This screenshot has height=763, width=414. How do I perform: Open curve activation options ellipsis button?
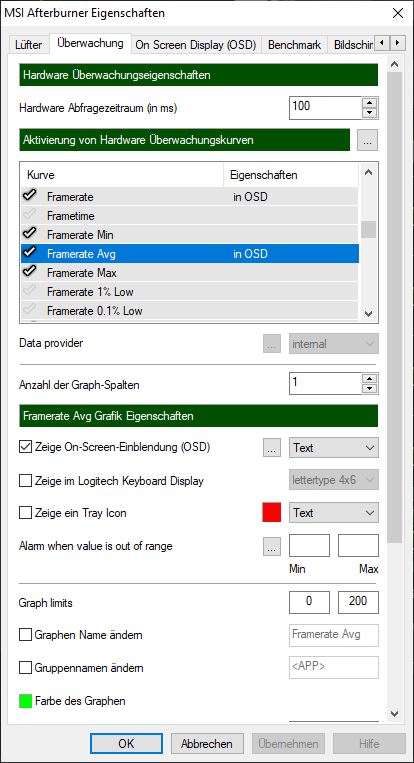(367, 140)
